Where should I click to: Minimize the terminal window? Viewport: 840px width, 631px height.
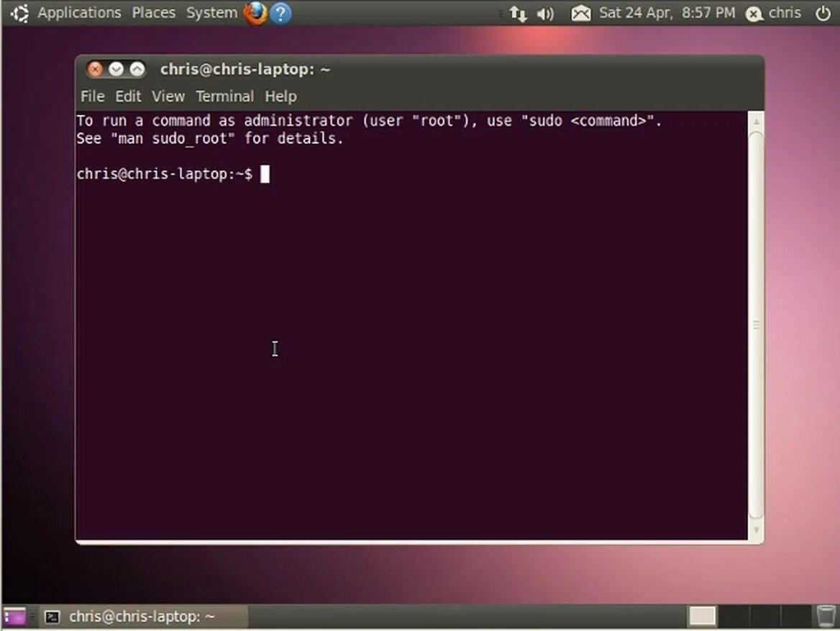pyautogui.click(x=116, y=69)
